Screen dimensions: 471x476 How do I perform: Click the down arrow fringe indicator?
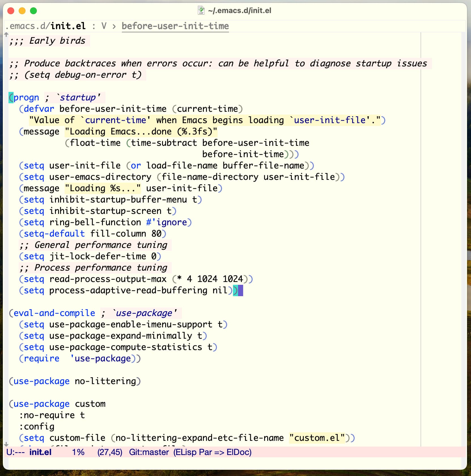(x=6, y=444)
